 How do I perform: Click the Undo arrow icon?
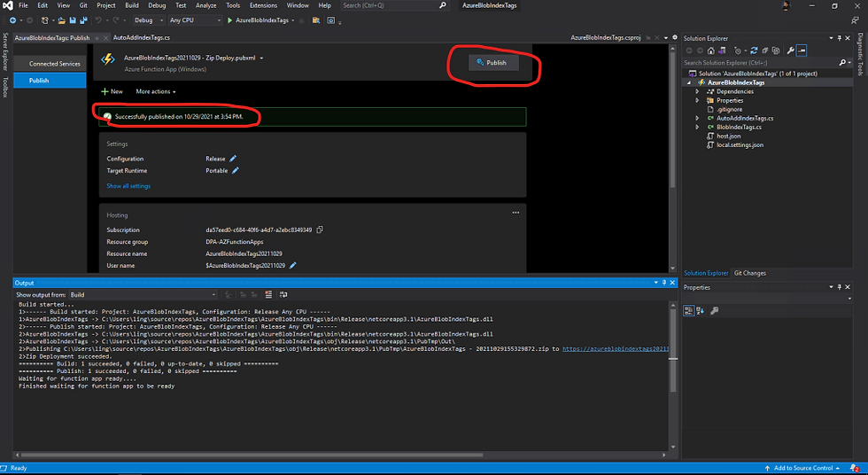click(98, 20)
